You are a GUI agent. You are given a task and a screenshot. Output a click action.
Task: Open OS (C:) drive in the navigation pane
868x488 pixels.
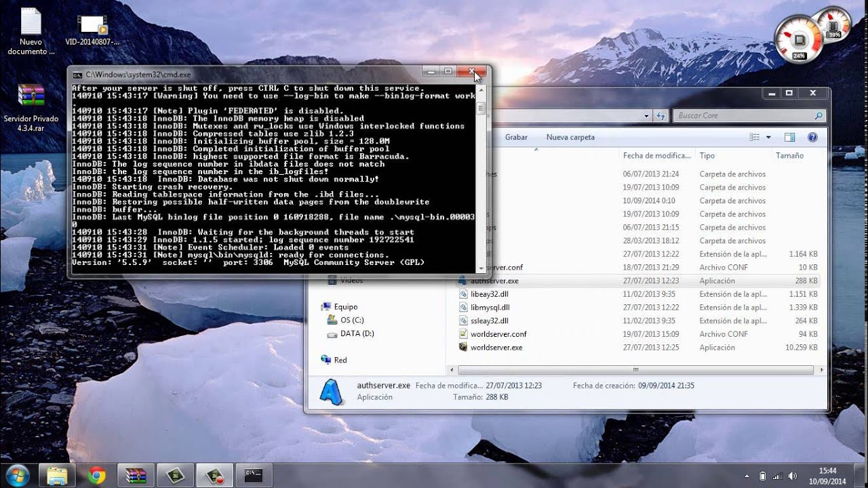352,320
